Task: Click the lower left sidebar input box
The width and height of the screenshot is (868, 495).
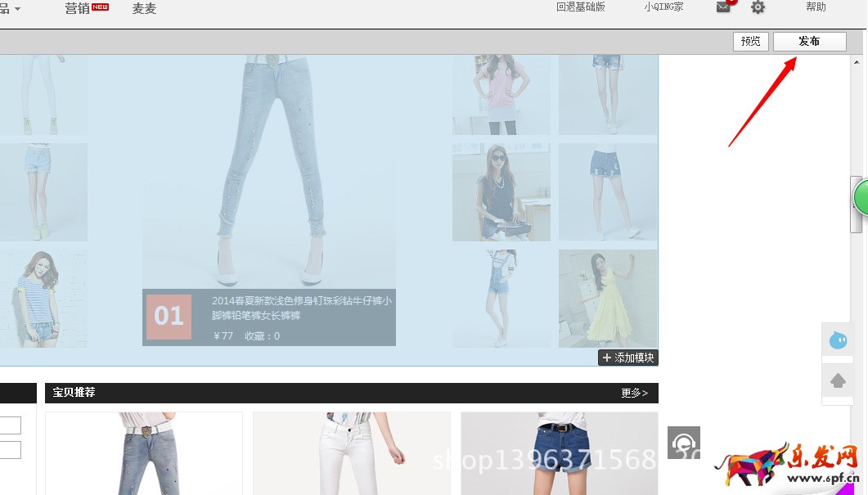Action: tap(11, 450)
